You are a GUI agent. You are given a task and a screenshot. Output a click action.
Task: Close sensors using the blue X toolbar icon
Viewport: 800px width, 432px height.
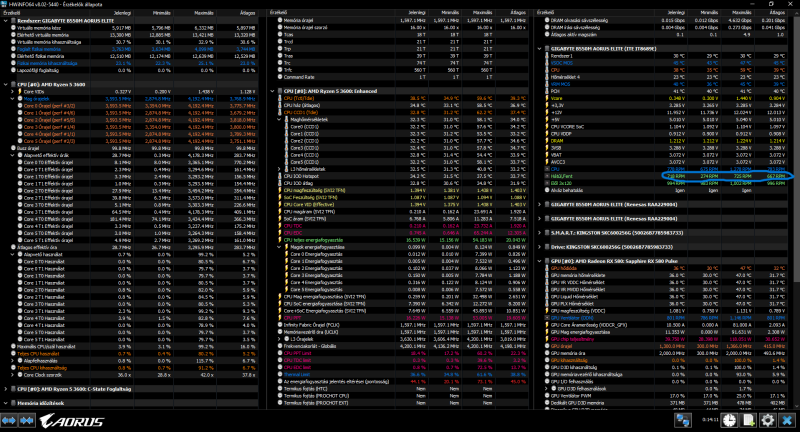[x=787, y=420]
